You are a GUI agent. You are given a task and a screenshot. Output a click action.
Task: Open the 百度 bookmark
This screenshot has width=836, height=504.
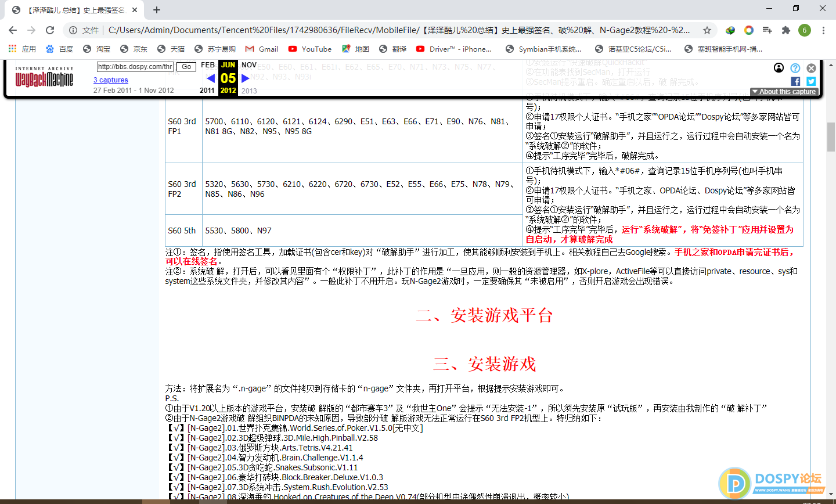click(x=59, y=49)
